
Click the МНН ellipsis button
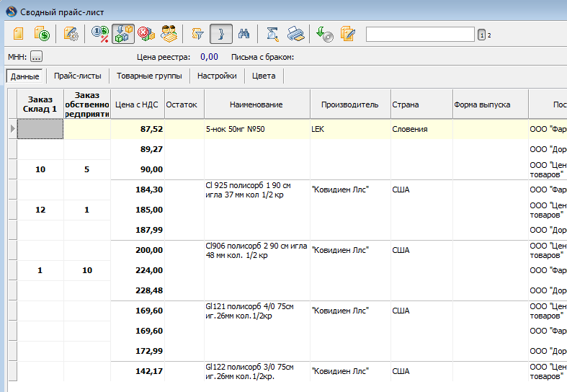(x=36, y=57)
